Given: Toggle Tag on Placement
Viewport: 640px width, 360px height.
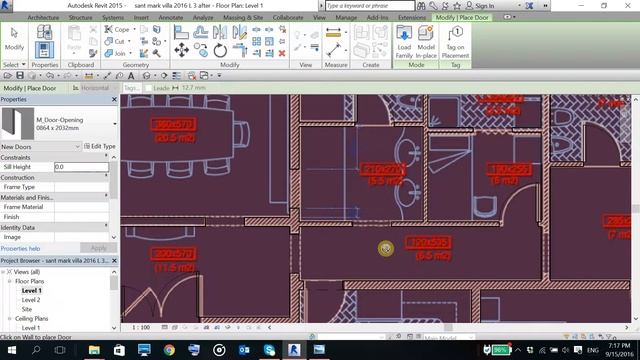Looking at the screenshot, I should (x=456, y=42).
